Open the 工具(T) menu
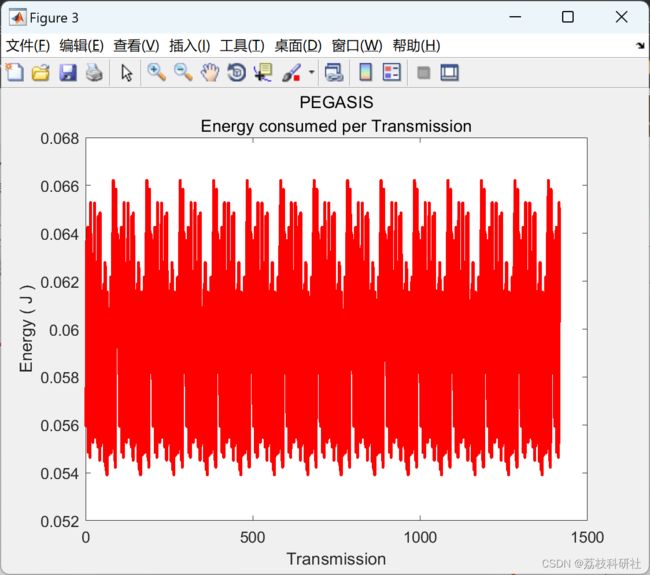 242,46
